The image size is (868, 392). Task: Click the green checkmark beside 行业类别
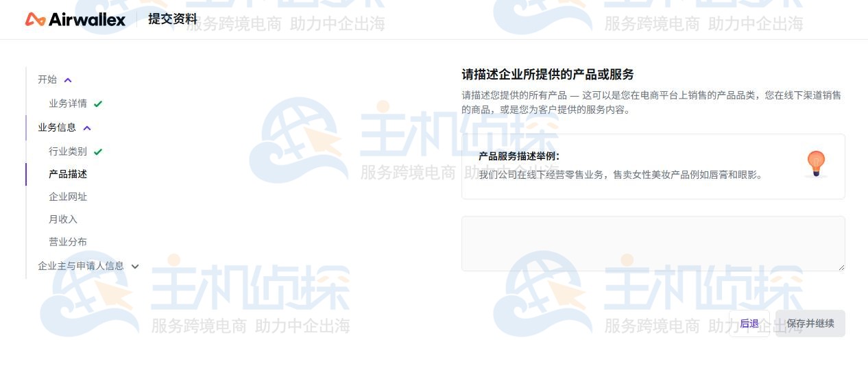[x=98, y=152]
